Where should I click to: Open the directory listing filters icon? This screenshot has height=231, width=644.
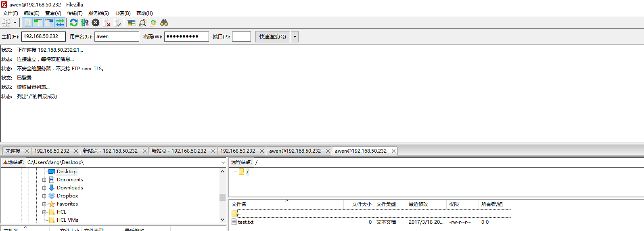click(x=132, y=23)
